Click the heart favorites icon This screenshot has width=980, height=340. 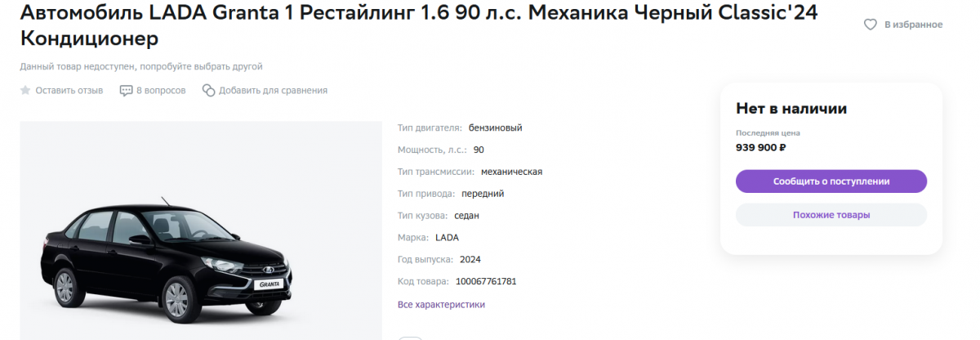871,25
